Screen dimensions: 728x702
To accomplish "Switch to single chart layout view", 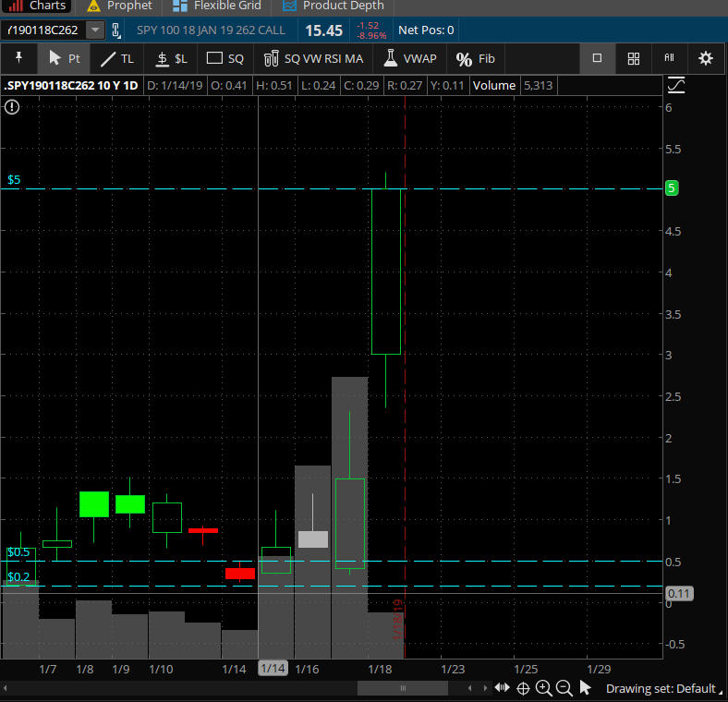I will pos(597,58).
